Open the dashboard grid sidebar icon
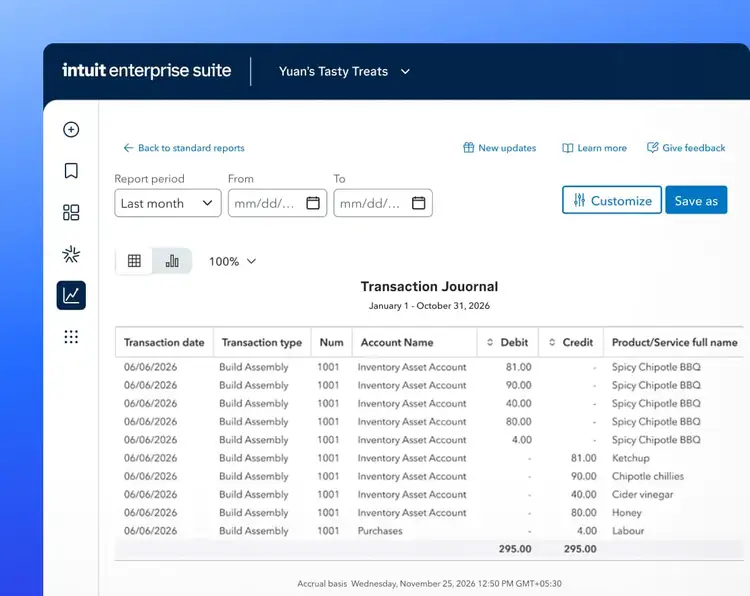 [71, 212]
